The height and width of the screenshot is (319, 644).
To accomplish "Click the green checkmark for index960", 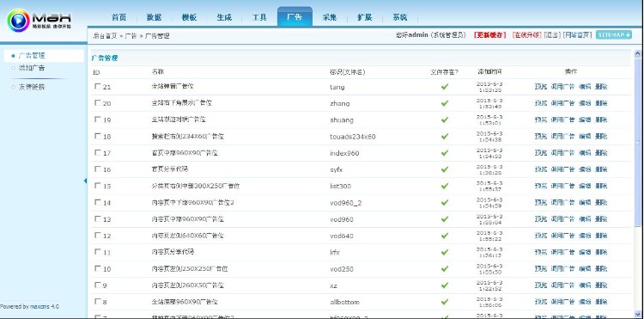I will (x=445, y=153).
